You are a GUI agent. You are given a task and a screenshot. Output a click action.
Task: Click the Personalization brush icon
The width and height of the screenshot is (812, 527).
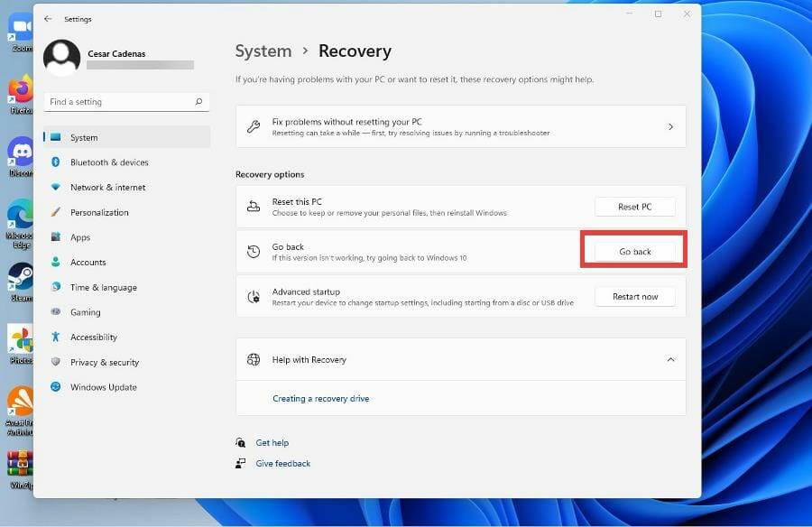[x=56, y=212]
